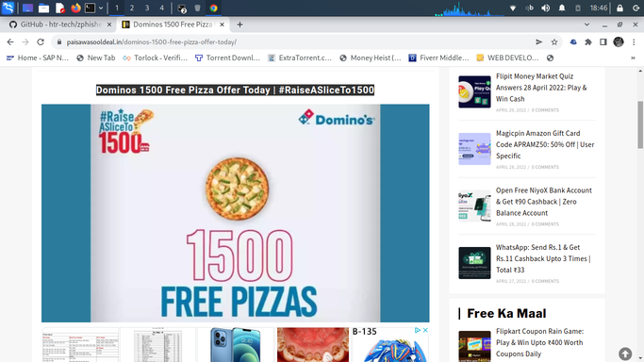Screen dimensions: 644x362
Task: Switch to workspace 4
Action: 162,8
